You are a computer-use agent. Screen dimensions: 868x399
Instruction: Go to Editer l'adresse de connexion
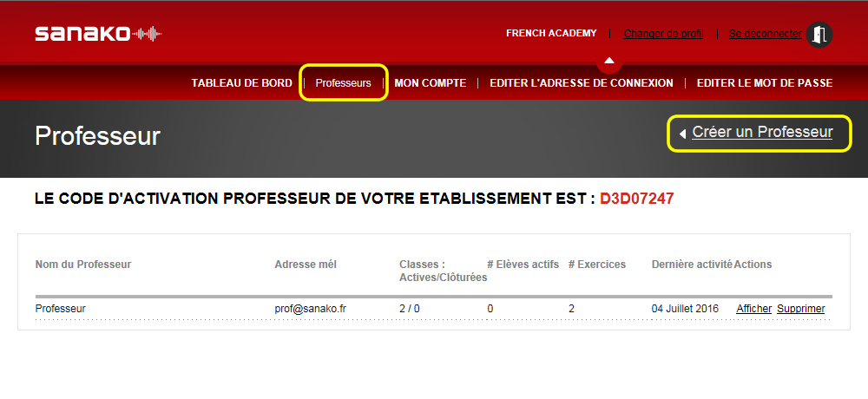582,83
